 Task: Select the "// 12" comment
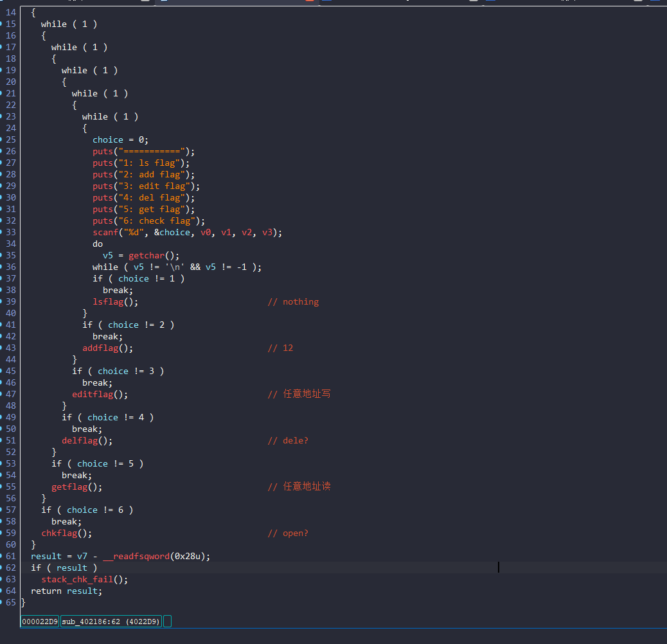(281, 348)
